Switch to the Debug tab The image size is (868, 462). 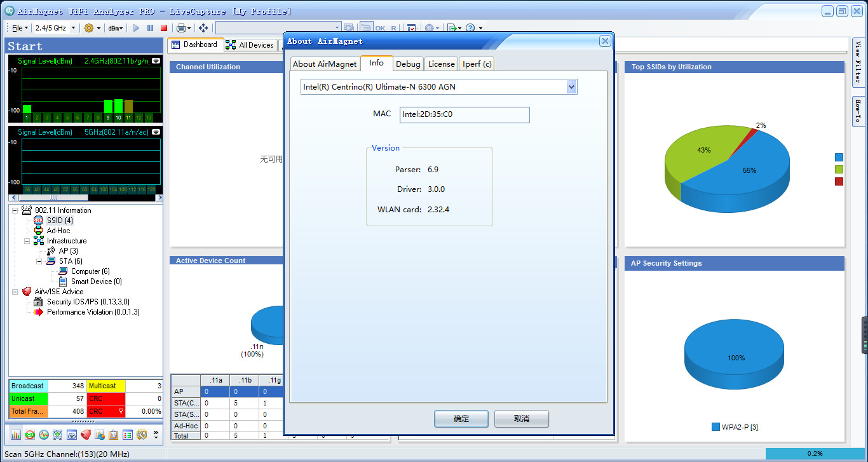pyautogui.click(x=408, y=64)
